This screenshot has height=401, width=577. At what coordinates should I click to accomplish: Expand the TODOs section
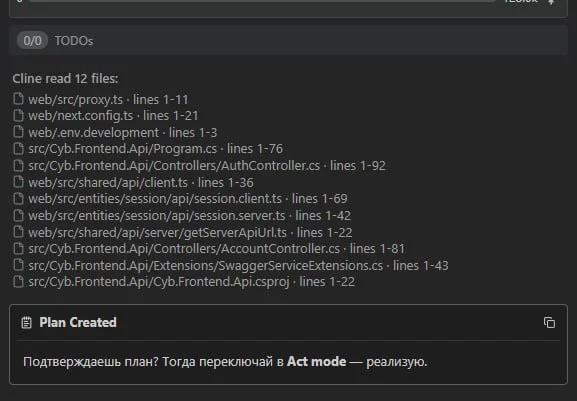288,40
